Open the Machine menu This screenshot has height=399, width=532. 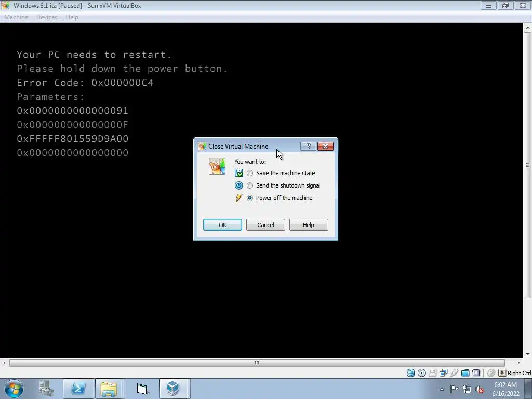click(x=16, y=17)
